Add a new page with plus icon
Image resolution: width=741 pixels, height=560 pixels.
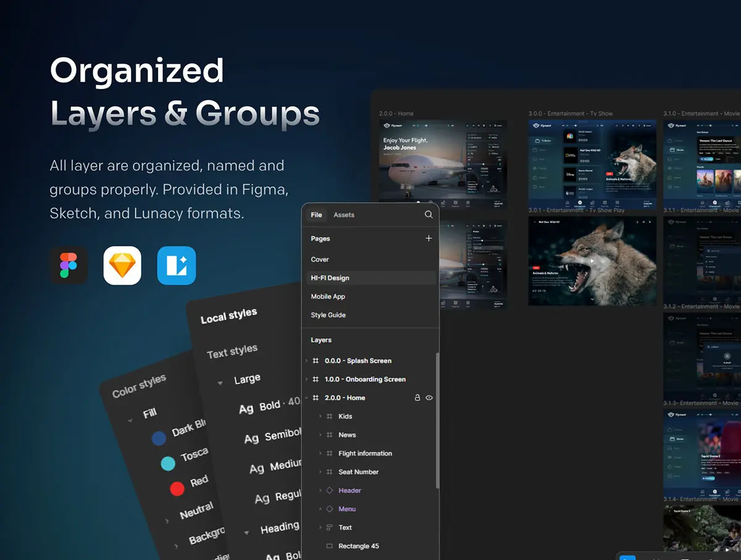[429, 238]
